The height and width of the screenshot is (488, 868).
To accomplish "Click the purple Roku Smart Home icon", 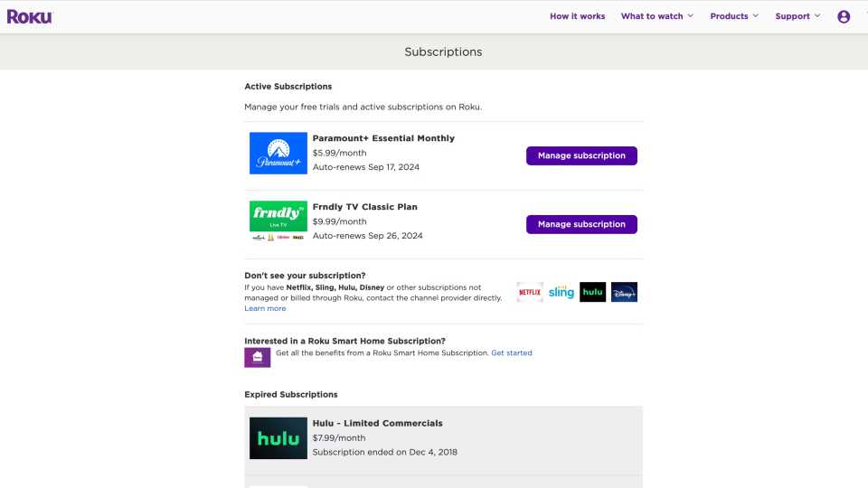I will pyautogui.click(x=258, y=357).
